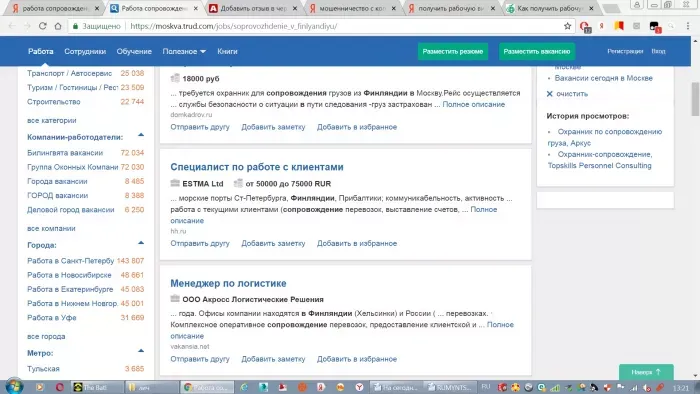Open the yellow-red bookmarks extension icon
Screen dimensions: 700x394
619,26
